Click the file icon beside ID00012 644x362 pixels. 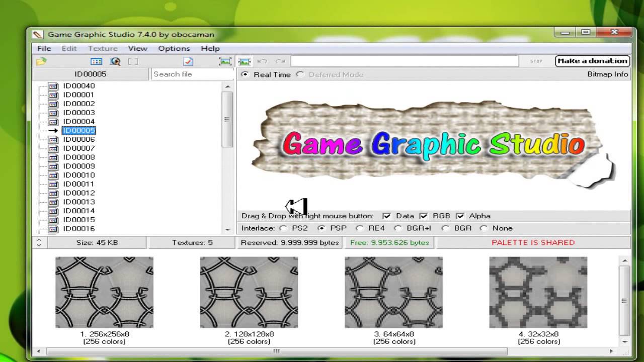(x=53, y=193)
